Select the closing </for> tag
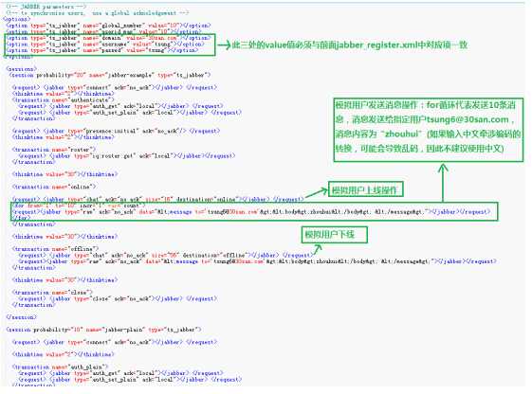The width and height of the screenshot is (532, 394). point(21,218)
